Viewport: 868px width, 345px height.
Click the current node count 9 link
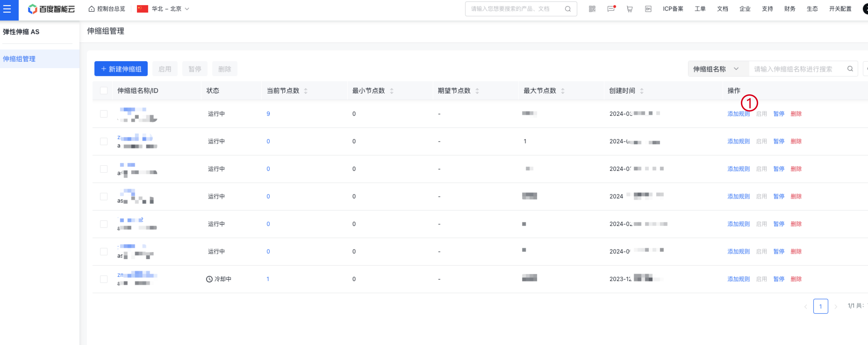click(x=268, y=114)
